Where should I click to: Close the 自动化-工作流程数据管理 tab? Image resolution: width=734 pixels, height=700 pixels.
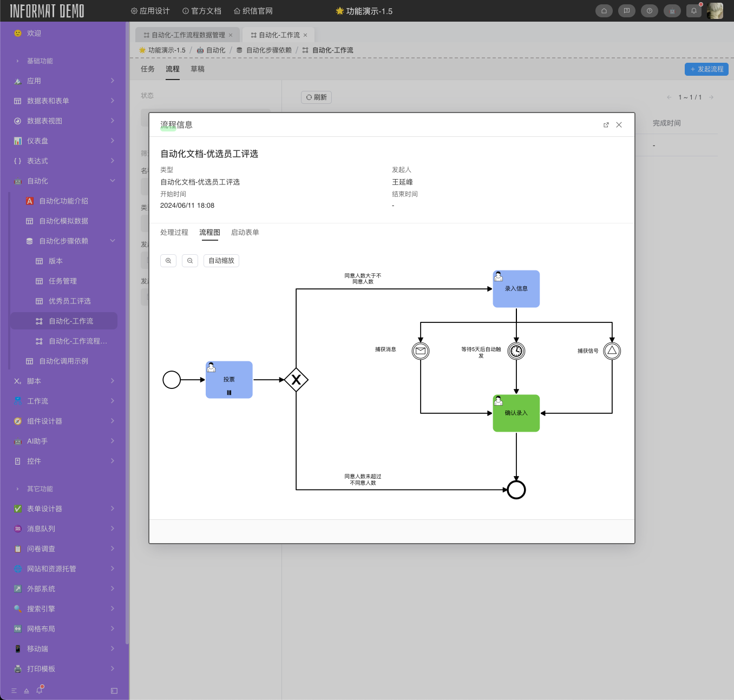(x=231, y=35)
